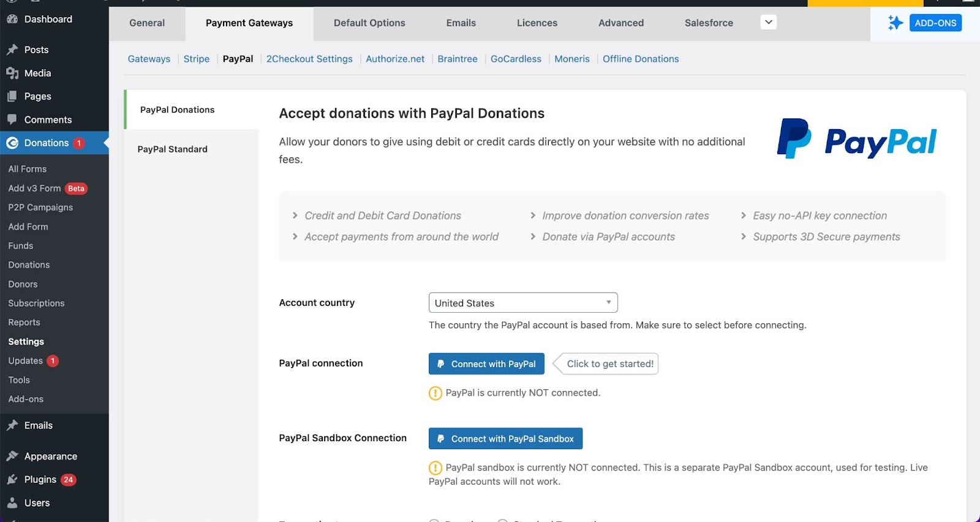This screenshot has height=522, width=980.
Task: Select the PayPal sub-section link
Action: 238,59
